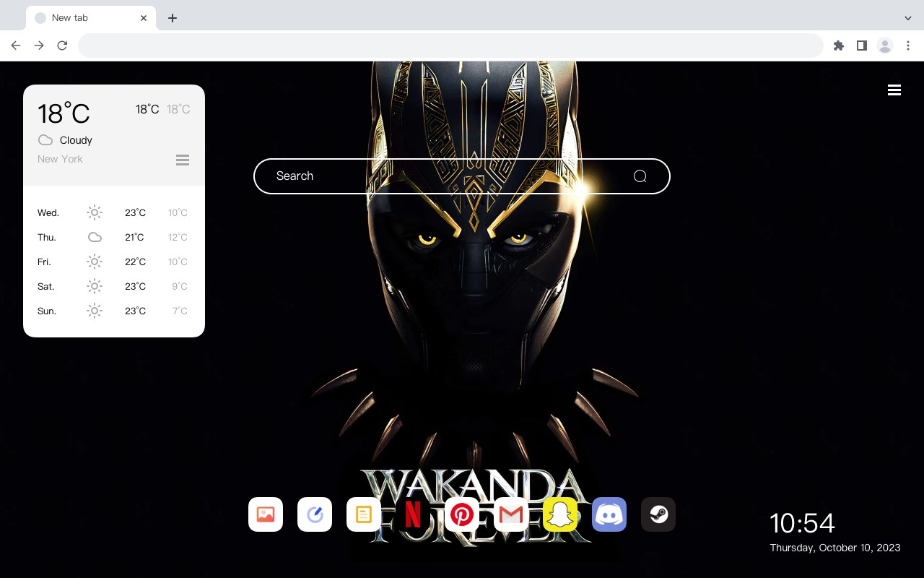Screen dimensions: 924x578
Task: Expand the tab search chevron
Action: tap(908, 18)
